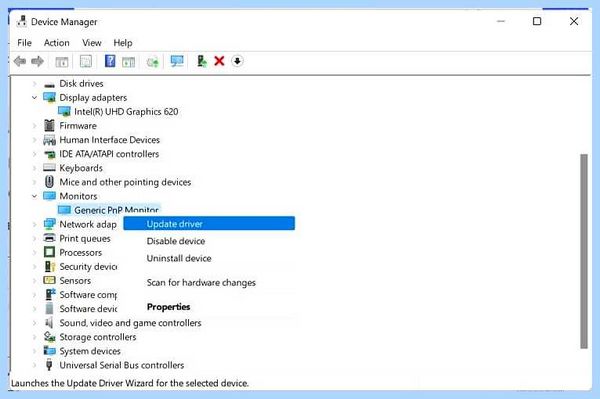Screen dimensions: 600x399
Task: Open the Action menu
Action: pos(57,43)
